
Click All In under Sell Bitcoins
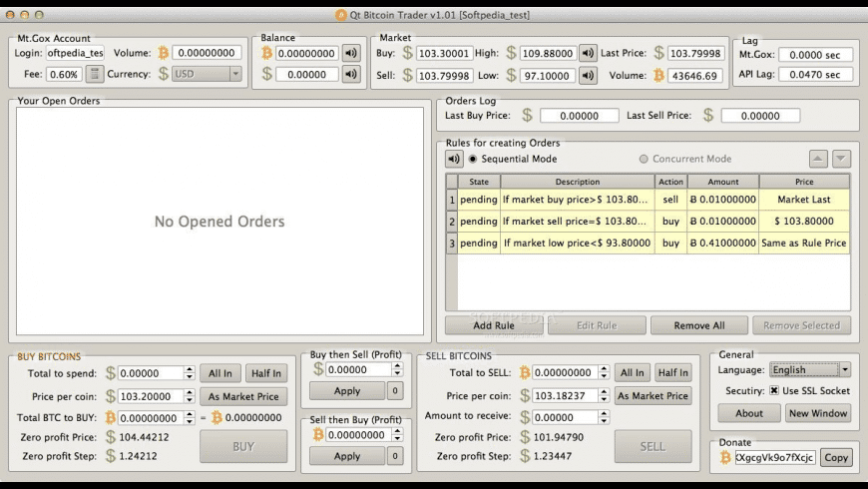tap(633, 372)
